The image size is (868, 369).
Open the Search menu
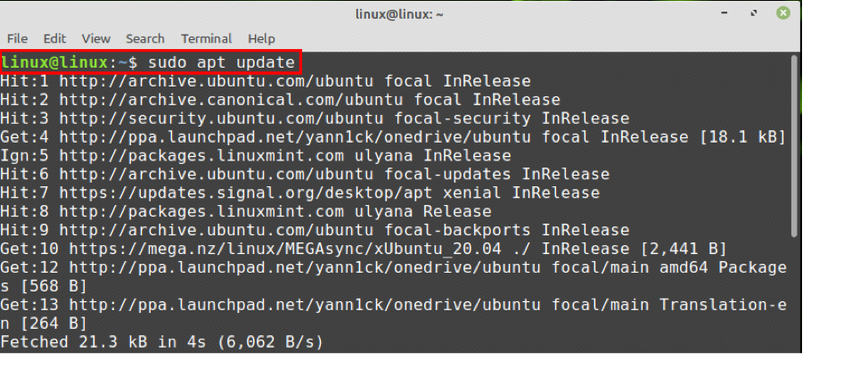pyautogui.click(x=144, y=38)
